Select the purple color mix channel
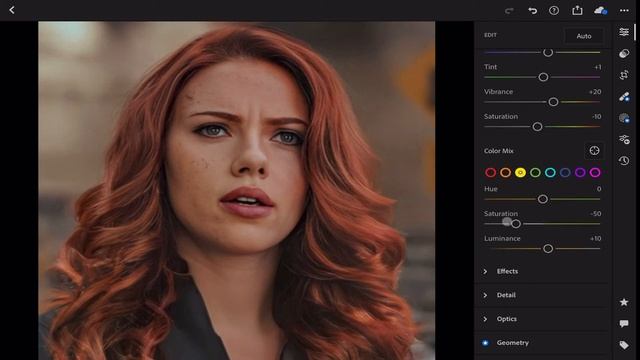Image resolution: width=640 pixels, height=360 pixels. [580, 173]
